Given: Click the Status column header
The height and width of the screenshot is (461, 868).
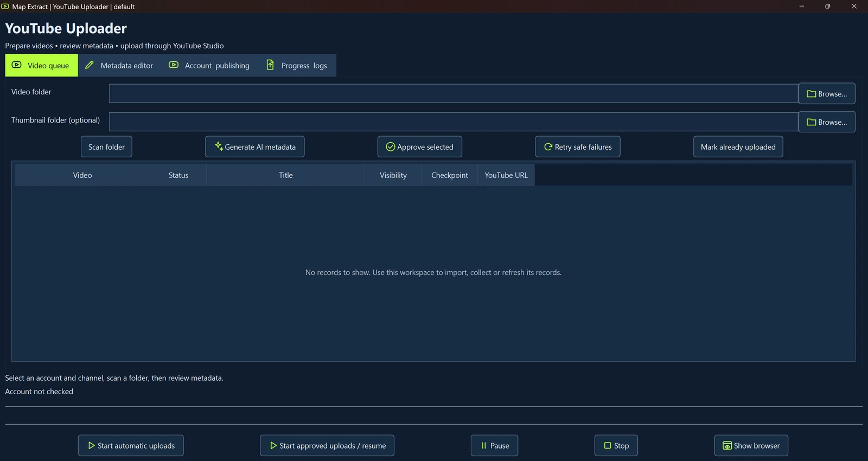Looking at the screenshot, I should (178, 175).
